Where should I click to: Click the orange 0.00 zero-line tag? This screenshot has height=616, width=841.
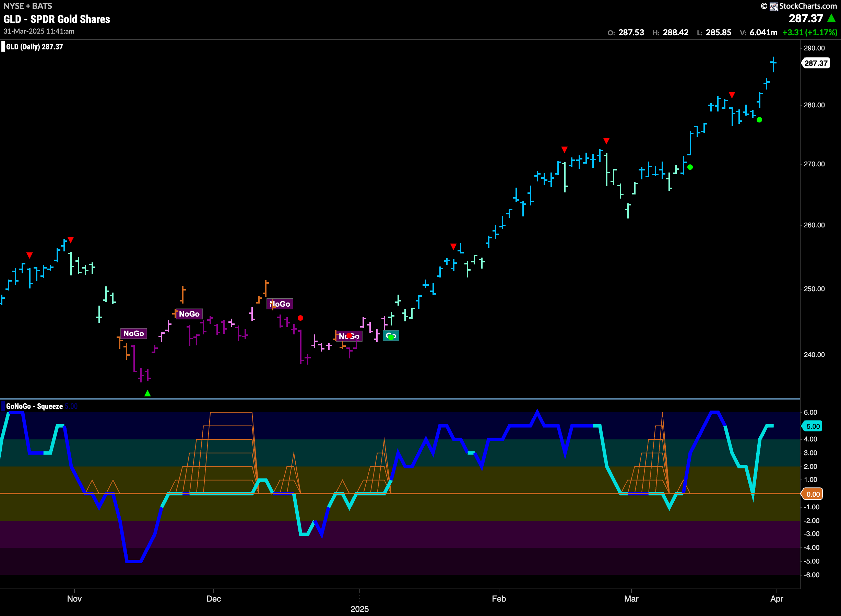812,494
